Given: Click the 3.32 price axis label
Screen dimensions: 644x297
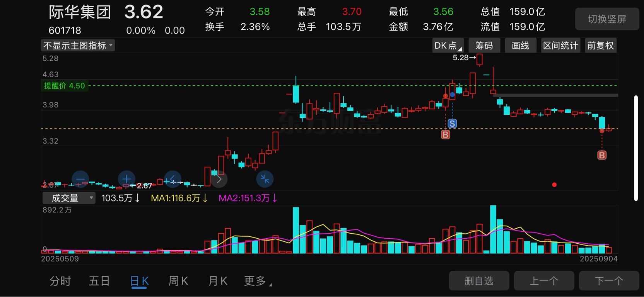Looking at the screenshot, I should click(51, 141).
